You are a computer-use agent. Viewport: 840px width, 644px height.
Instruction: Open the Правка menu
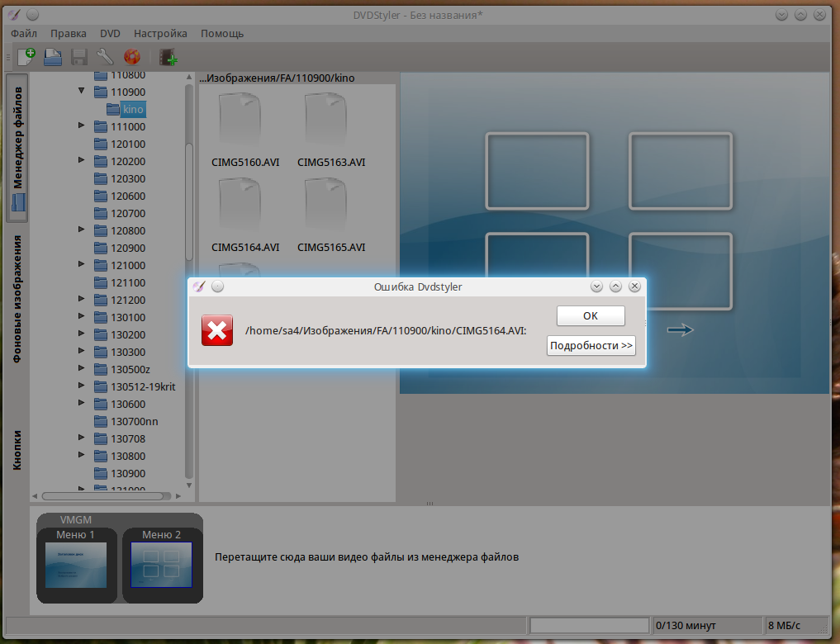68,33
